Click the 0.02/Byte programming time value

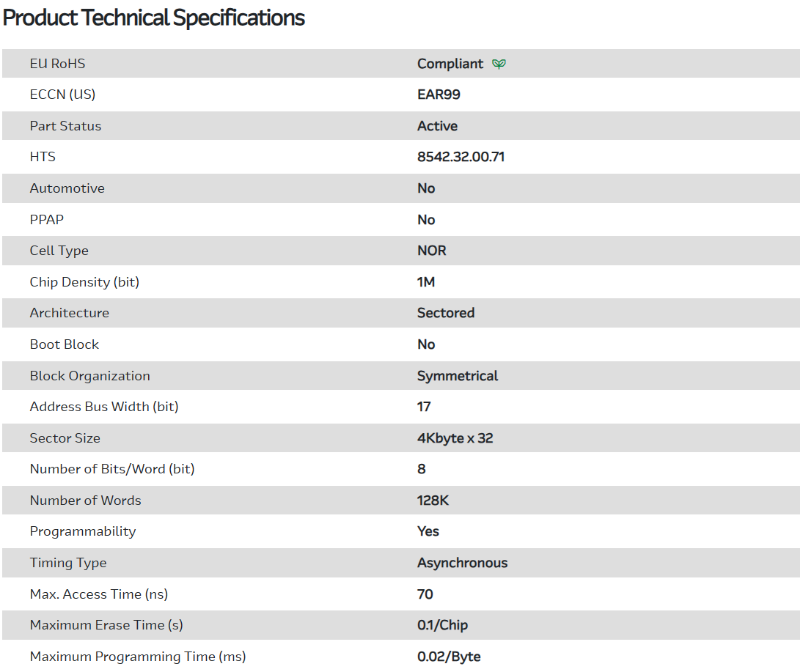click(x=449, y=657)
